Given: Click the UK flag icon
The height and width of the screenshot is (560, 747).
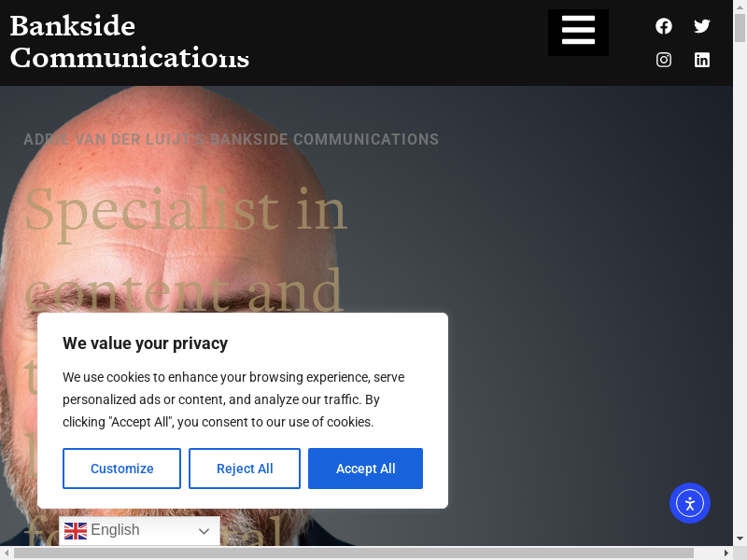Looking at the screenshot, I should tap(76, 531).
